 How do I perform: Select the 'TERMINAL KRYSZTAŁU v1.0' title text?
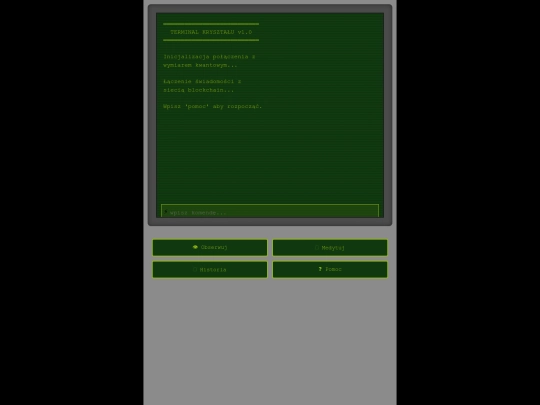(x=211, y=32)
